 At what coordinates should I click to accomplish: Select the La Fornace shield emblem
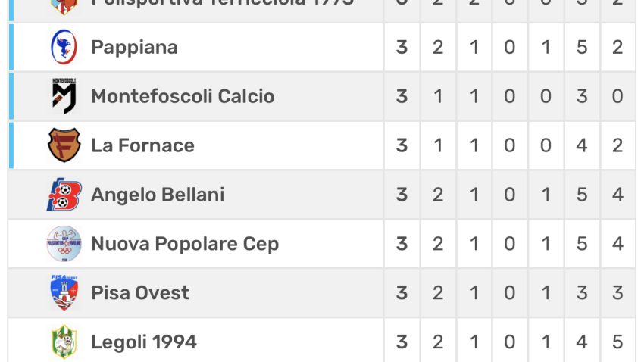pyautogui.click(x=64, y=145)
